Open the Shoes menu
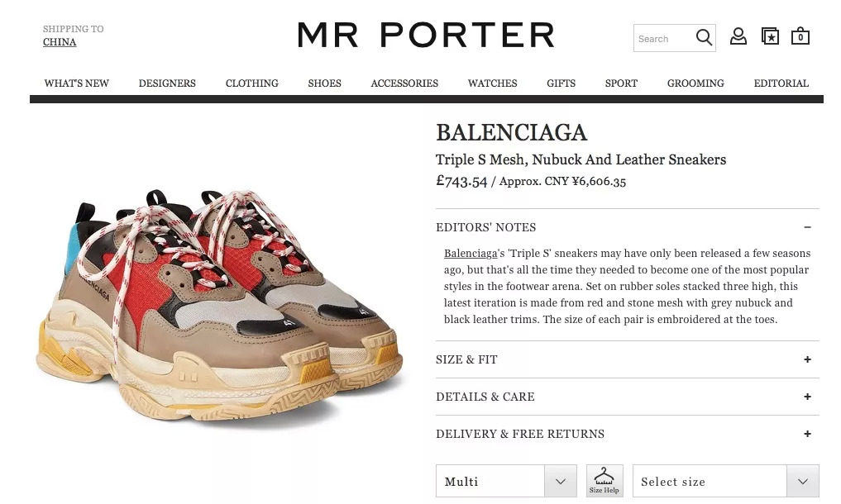The width and height of the screenshot is (841, 504). click(324, 83)
